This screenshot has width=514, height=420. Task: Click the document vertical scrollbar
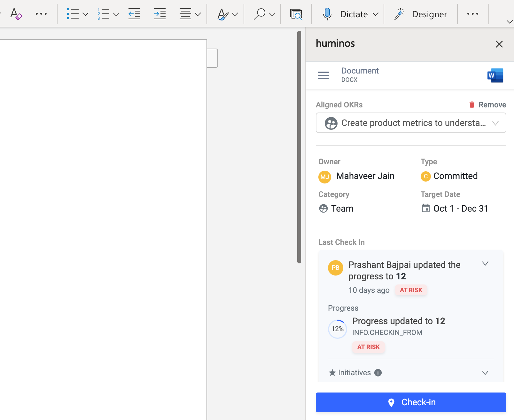(299, 147)
